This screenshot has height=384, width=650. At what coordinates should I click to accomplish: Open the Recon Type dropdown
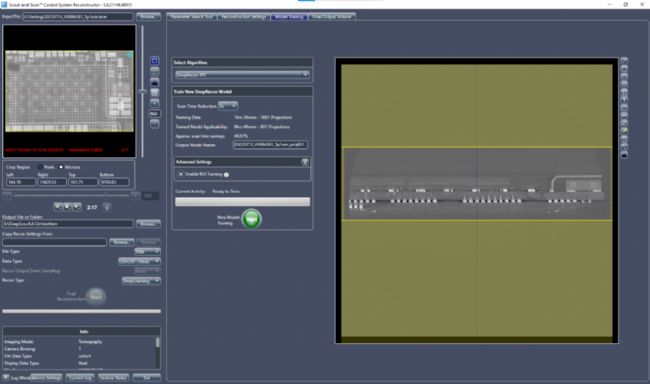141,281
